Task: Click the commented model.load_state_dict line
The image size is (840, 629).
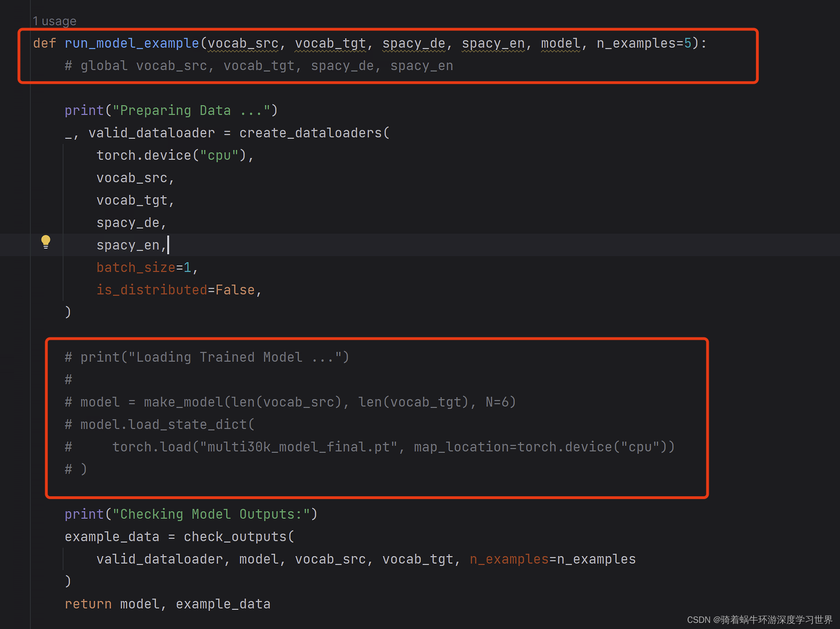Action: coord(159,425)
